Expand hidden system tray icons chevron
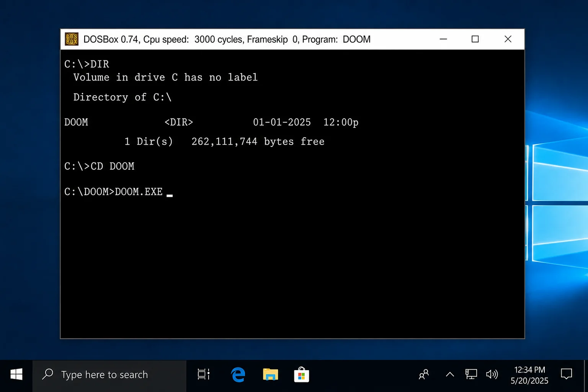Viewport: 588px width, 392px height. click(450, 374)
